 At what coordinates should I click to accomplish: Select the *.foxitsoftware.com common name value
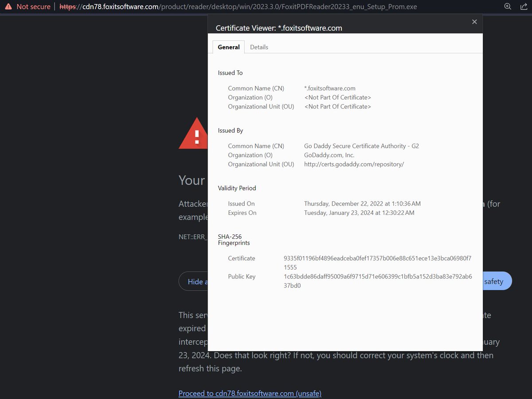coord(330,88)
